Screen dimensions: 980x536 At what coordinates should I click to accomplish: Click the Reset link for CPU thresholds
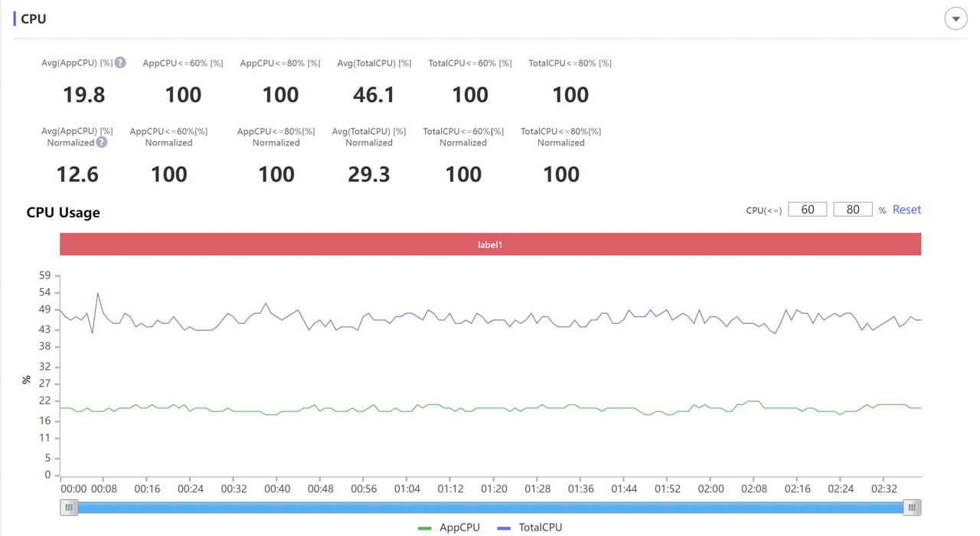(x=906, y=210)
